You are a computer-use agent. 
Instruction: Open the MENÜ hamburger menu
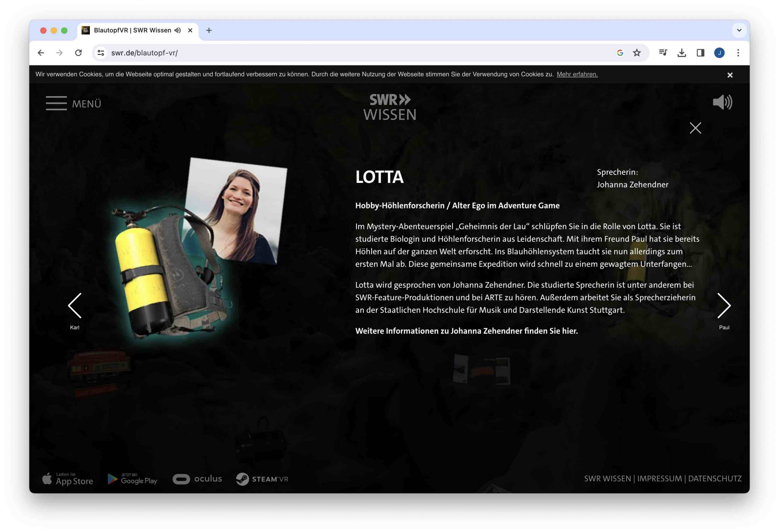(73, 103)
